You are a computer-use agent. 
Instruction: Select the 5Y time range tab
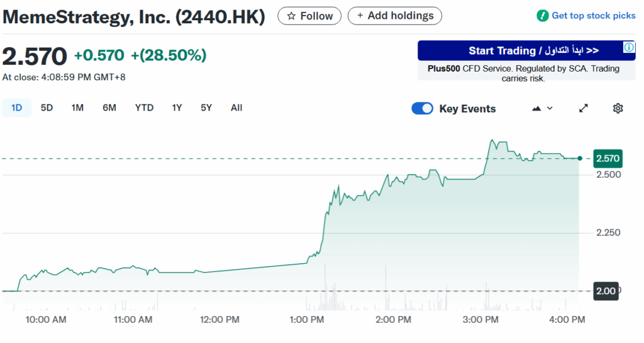pyautogui.click(x=206, y=108)
